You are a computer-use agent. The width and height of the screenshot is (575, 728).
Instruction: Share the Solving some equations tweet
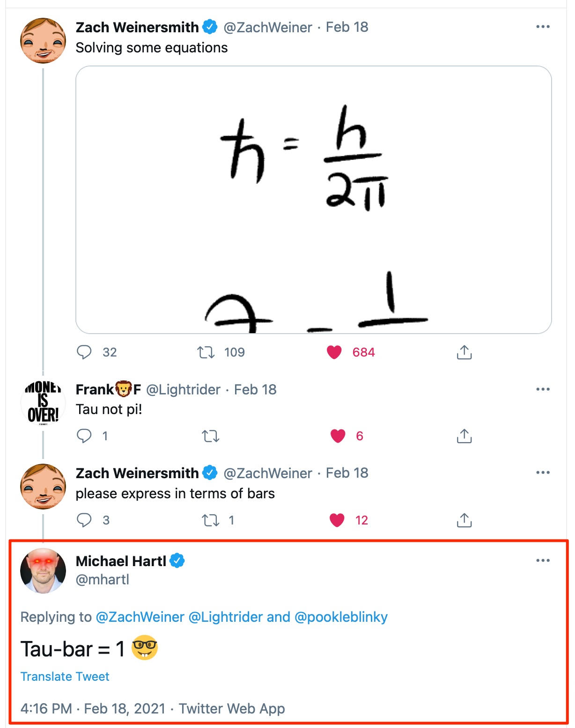point(464,352)
